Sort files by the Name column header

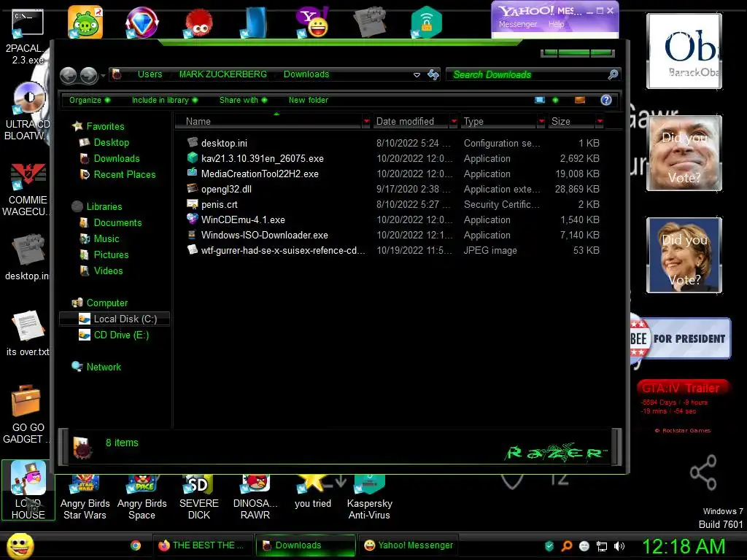pyautogui.click(x=269, y=122)
